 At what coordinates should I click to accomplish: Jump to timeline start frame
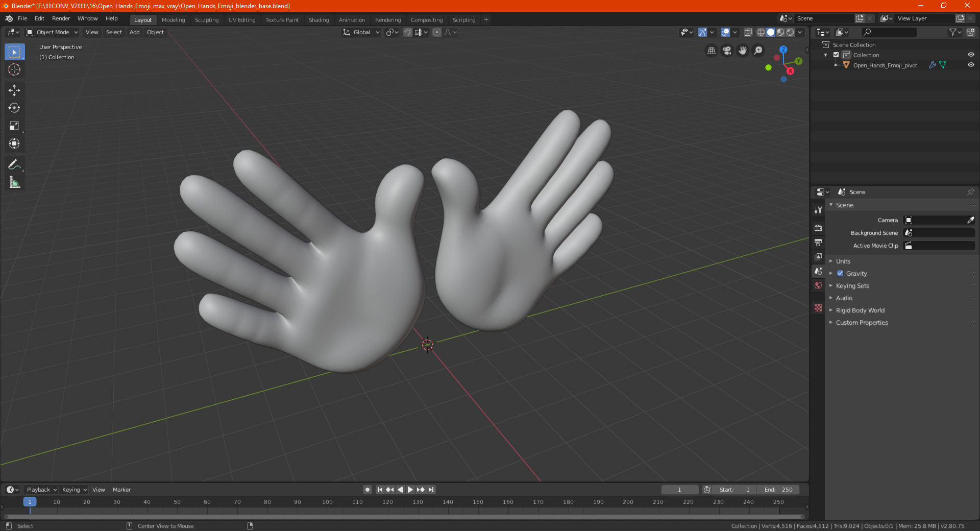pos(380,490)
